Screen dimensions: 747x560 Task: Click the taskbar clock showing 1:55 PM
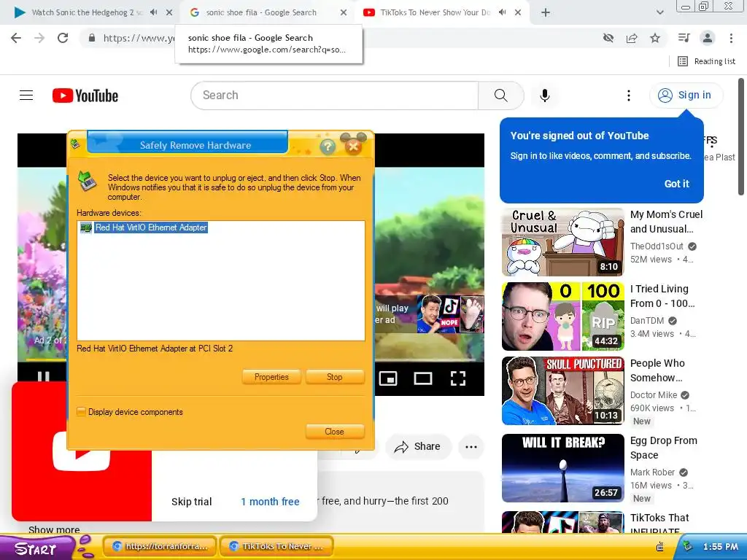pyautogui.click(x=720, y=547)
